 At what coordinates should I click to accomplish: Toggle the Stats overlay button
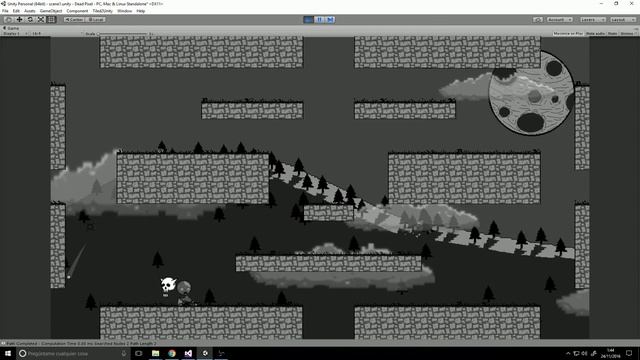612,33
